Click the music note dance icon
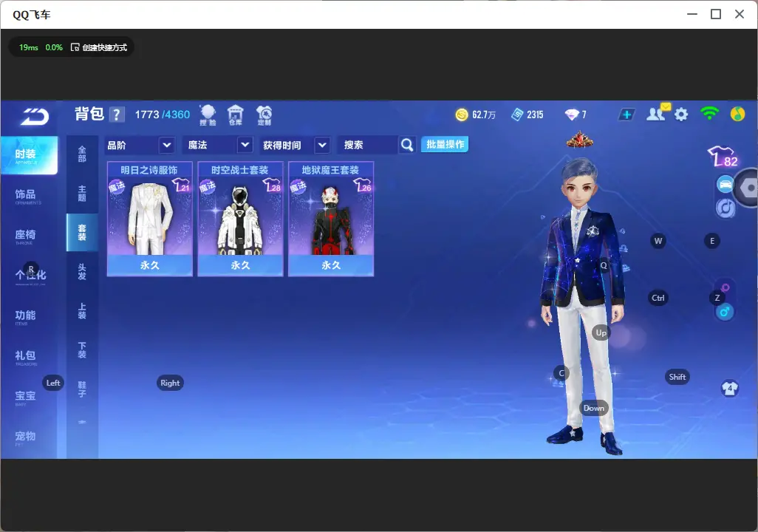This screenshot has width=758, height=532. point(725,208)
